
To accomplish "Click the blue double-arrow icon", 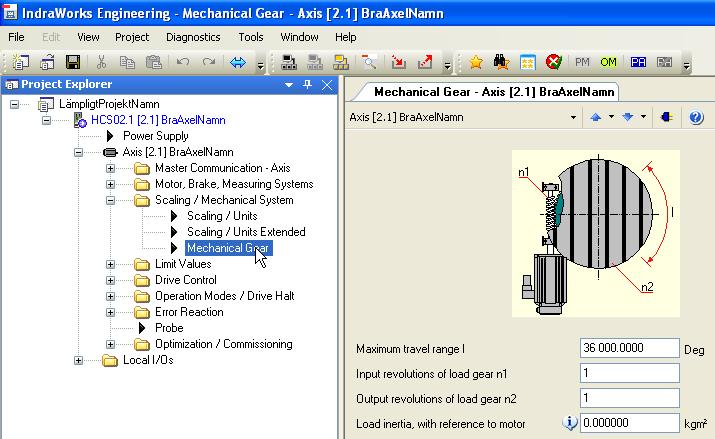I will click(x=238, y=62).
